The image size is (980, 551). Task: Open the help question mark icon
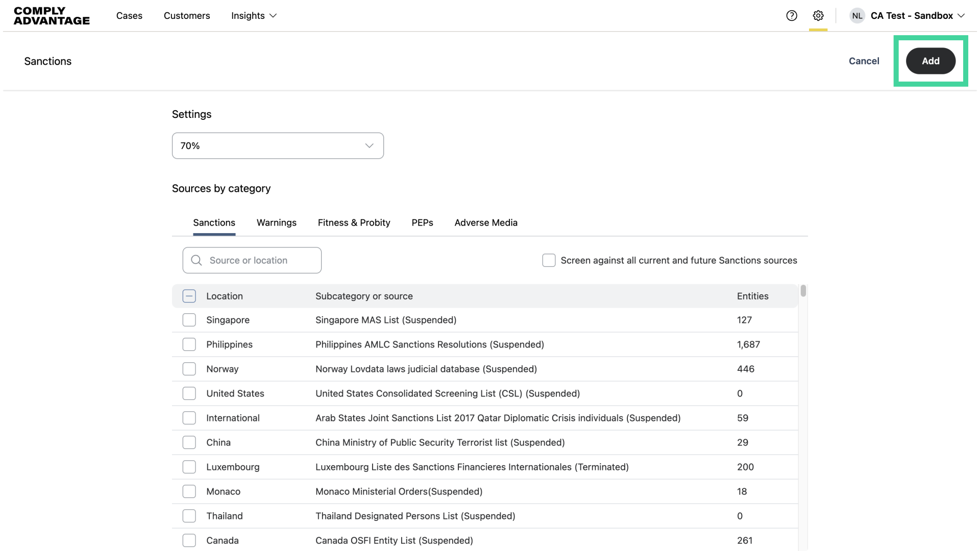[792, 16]
